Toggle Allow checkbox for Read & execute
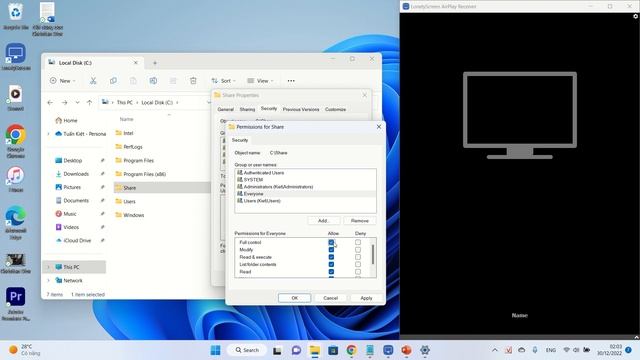Screen dimensions: 640x360 tap(331, 257)
